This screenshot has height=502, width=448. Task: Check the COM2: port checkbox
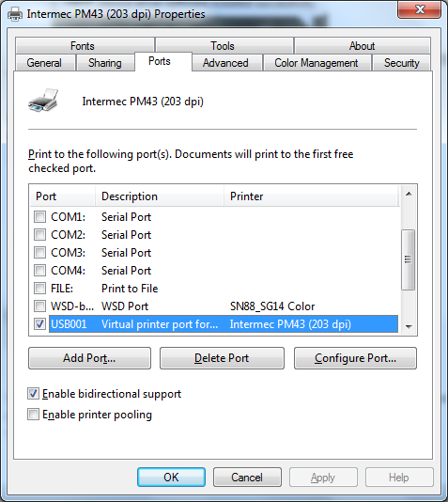40,235
